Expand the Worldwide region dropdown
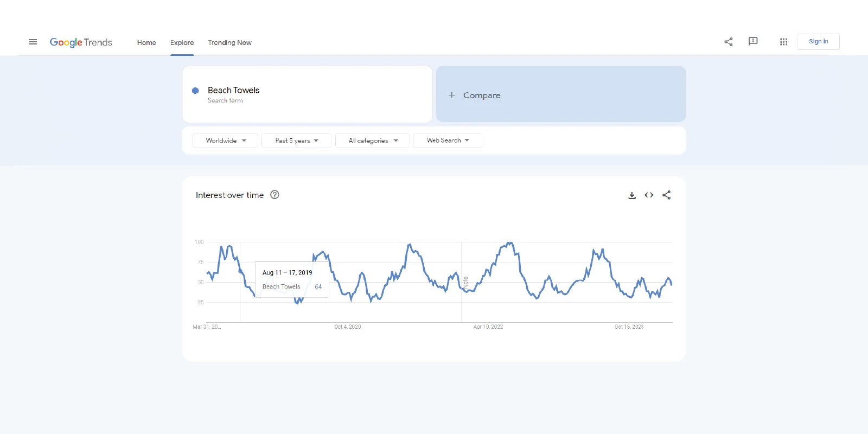The image size is (868, 434). pyautogui.click(x=225, y=141)
